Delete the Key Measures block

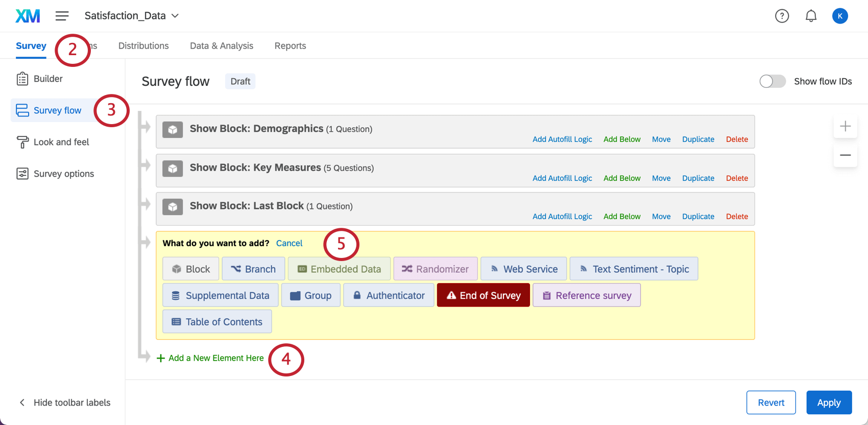737,178
